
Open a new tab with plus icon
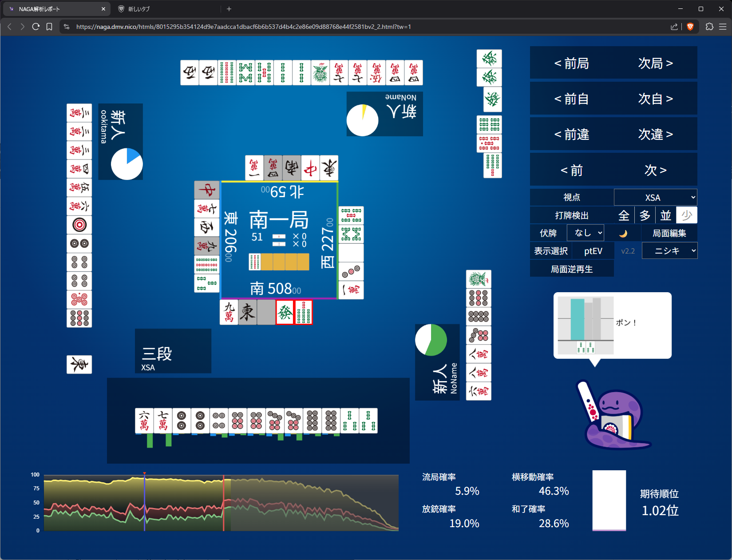click(229, 9)
